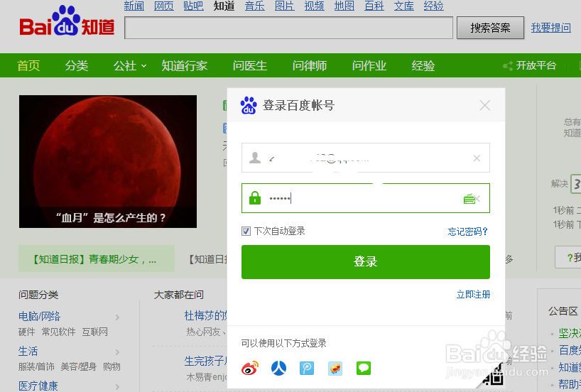Go to 问医生 tab
Screen dimensions: 581x392
(x=250, y=65)
